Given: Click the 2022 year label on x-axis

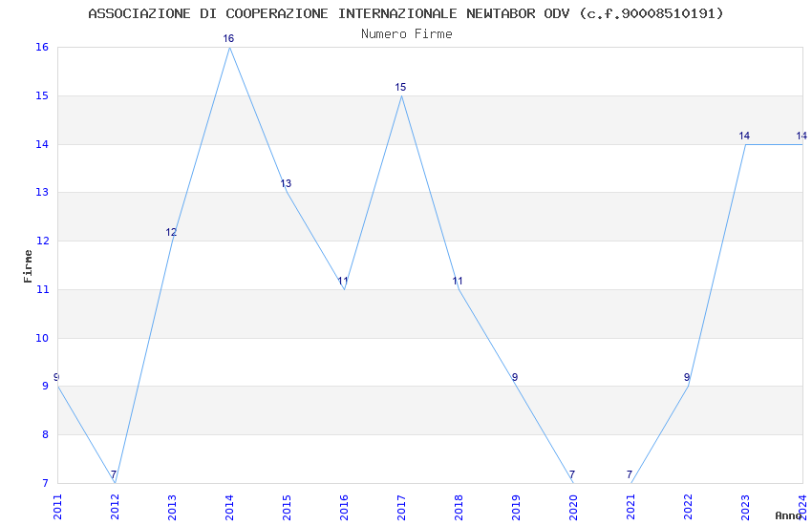Looking at the screenshot, I should tap(688, 507).
